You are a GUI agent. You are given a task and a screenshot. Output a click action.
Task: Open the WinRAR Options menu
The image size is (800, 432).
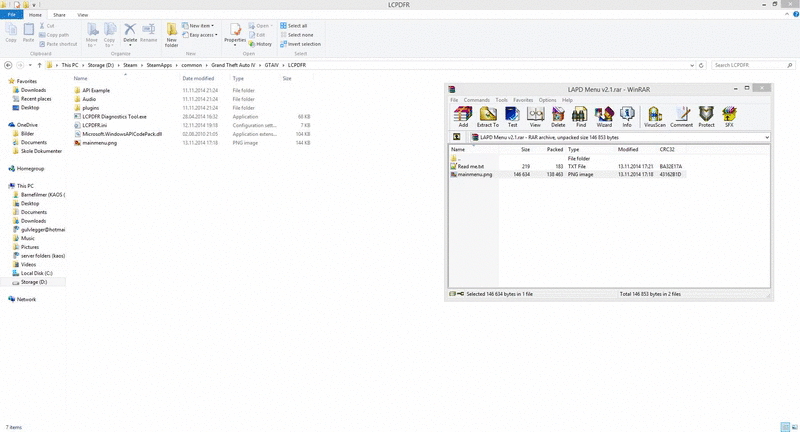coord(547,100)
